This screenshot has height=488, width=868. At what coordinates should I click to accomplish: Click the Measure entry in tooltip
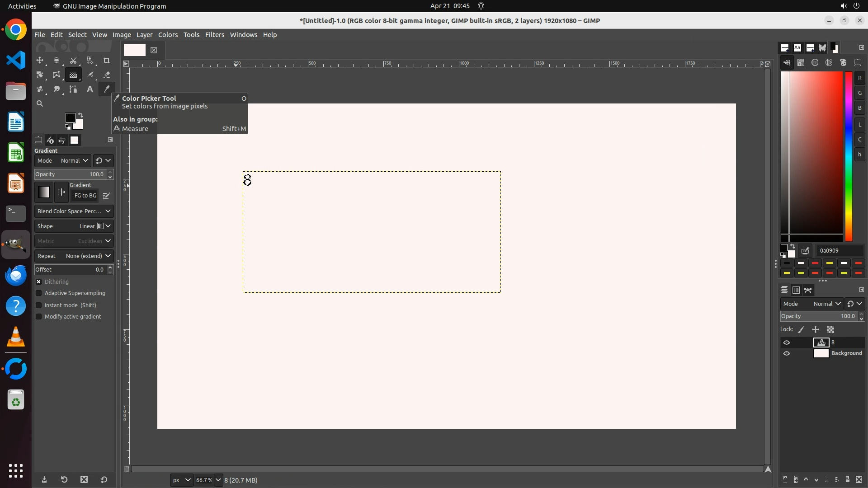135,129
